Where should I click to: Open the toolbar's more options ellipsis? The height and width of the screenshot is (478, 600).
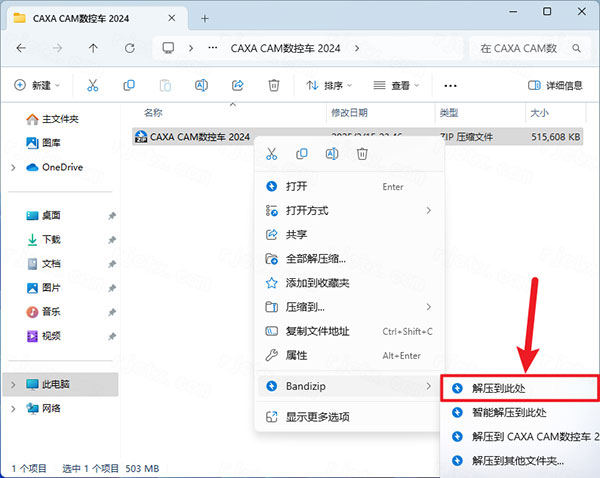450,85
